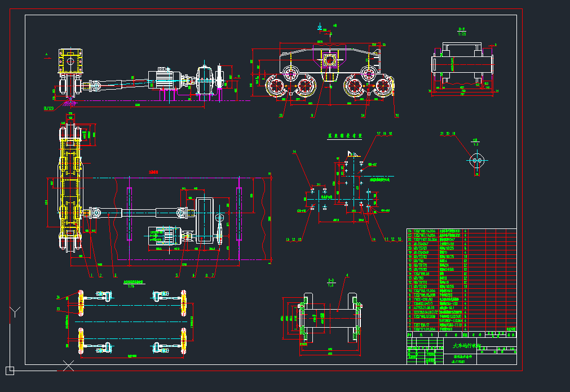Click the UCS origin square icon
The width and height of the screenshot is (570, 392).
click(10, 371)
